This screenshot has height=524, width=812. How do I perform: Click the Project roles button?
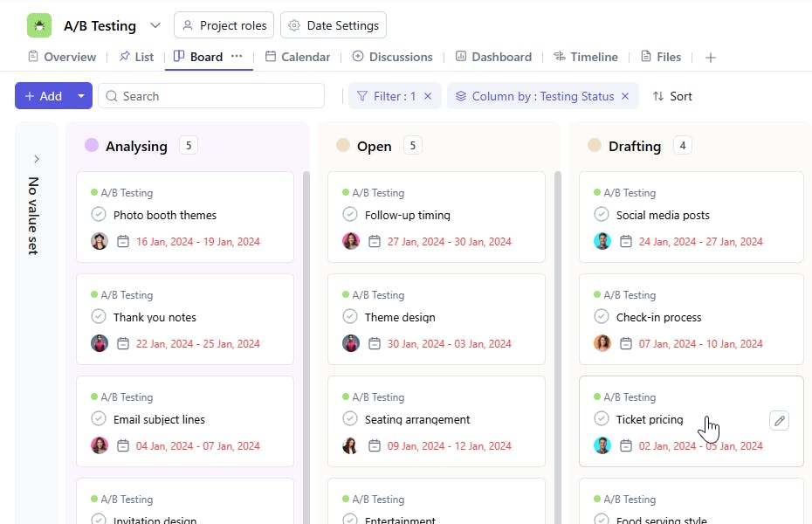tap(224, 25)
